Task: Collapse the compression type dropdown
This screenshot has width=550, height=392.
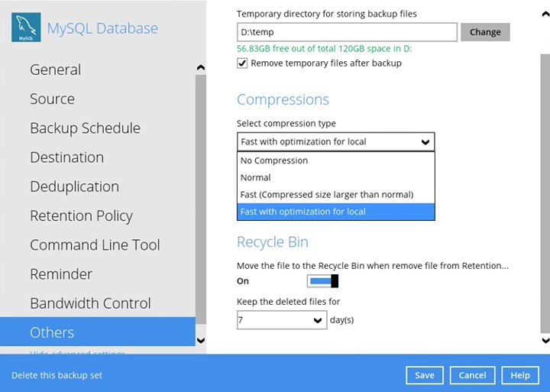Action: (x=425, y=142)
